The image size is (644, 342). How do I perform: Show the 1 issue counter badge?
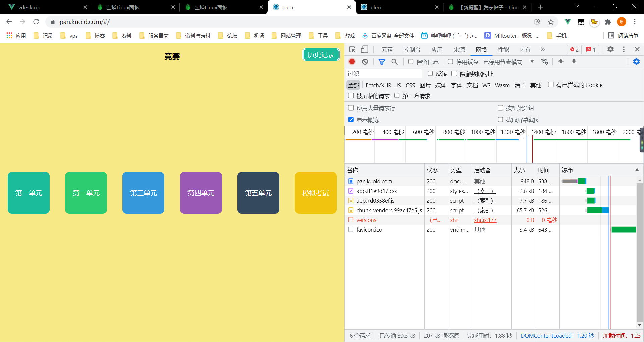(x=591, y=50)
